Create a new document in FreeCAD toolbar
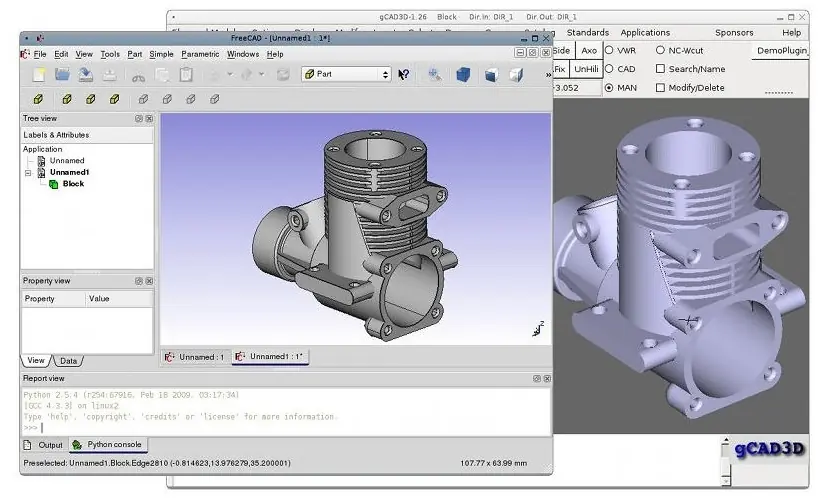830x500 pixels. point(39,75)
